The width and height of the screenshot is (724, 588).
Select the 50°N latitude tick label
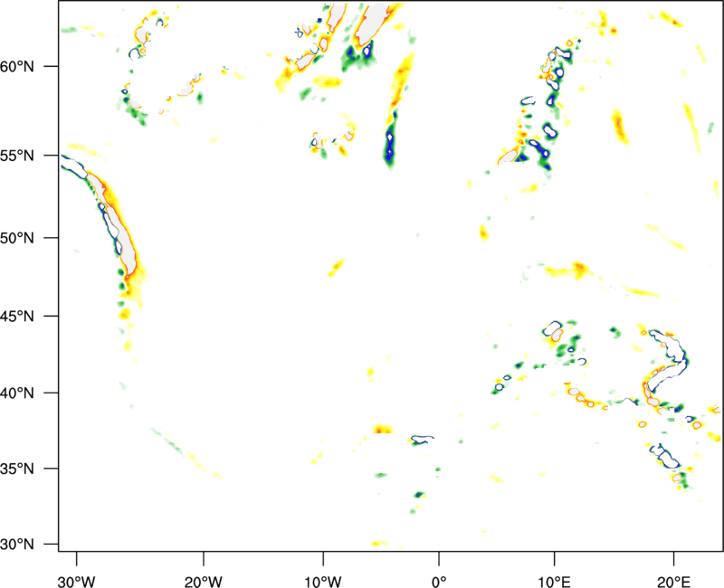(32, 238)
